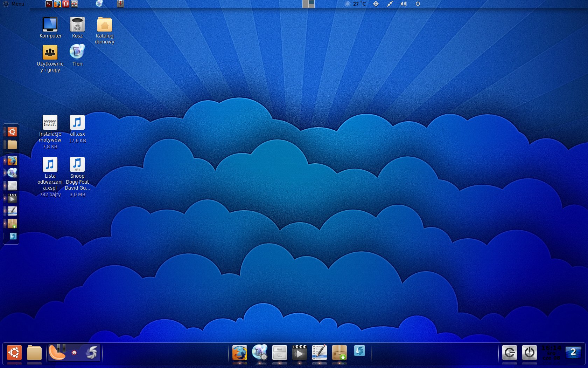Click the blue swirl icon in side dock
The width and height of the screenshot is (588, 368).
point(13,236)
